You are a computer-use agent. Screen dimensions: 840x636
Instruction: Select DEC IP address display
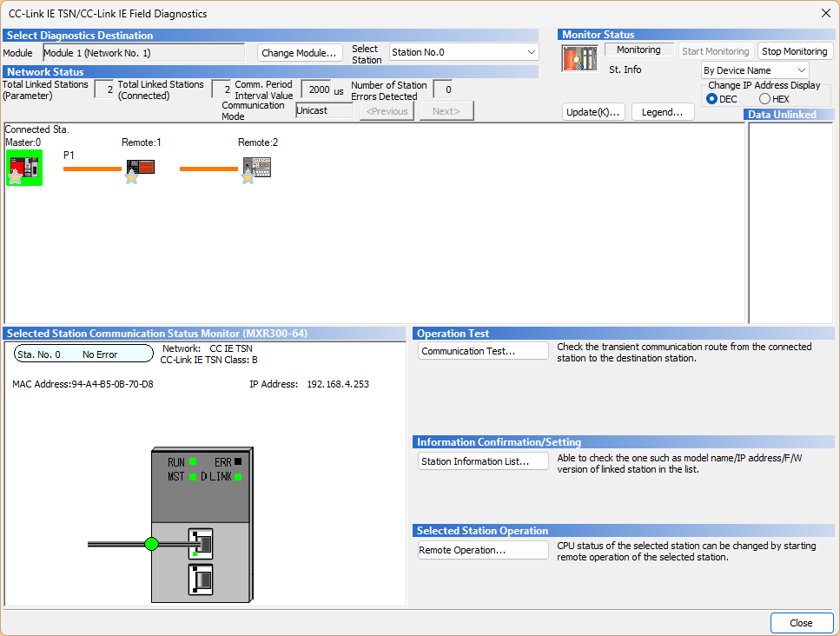[x=712, y=99]
